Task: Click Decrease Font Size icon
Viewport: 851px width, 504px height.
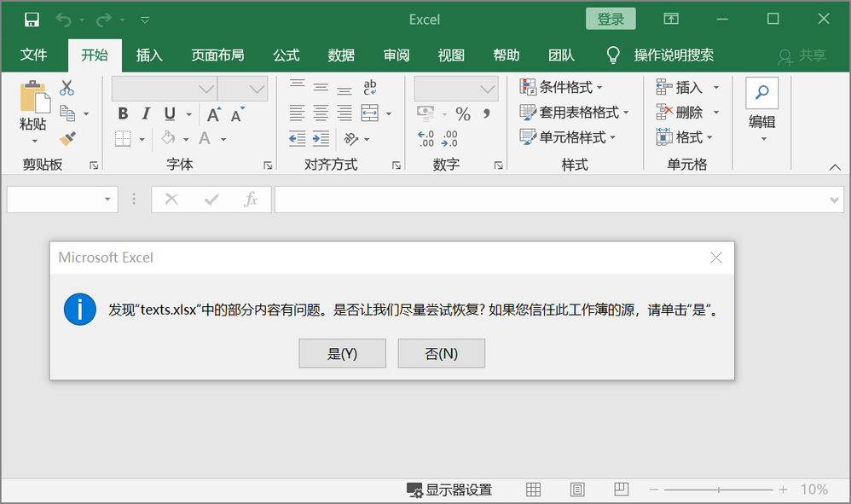Action: 237,114
